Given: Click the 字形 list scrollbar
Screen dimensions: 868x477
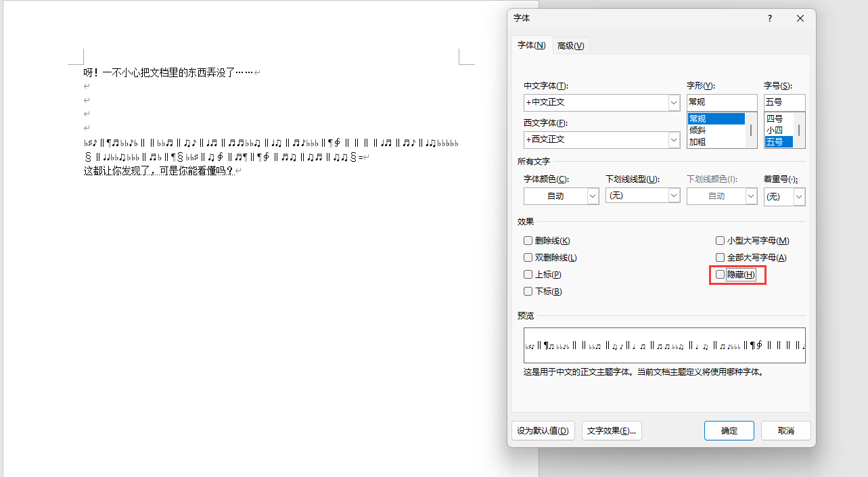Looking at the screenshot, I should click(751, 131).
